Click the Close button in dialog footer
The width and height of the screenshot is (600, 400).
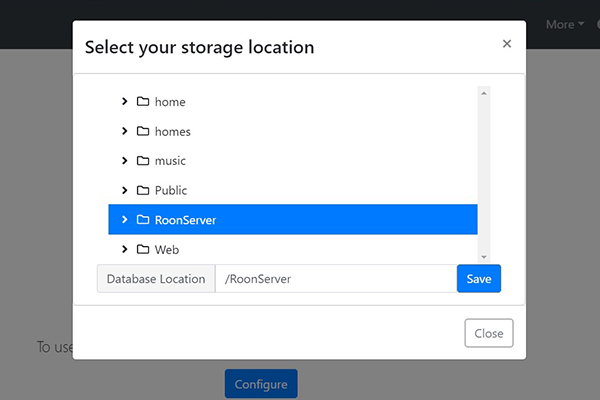pyautogui.click(x=489, y=333)
